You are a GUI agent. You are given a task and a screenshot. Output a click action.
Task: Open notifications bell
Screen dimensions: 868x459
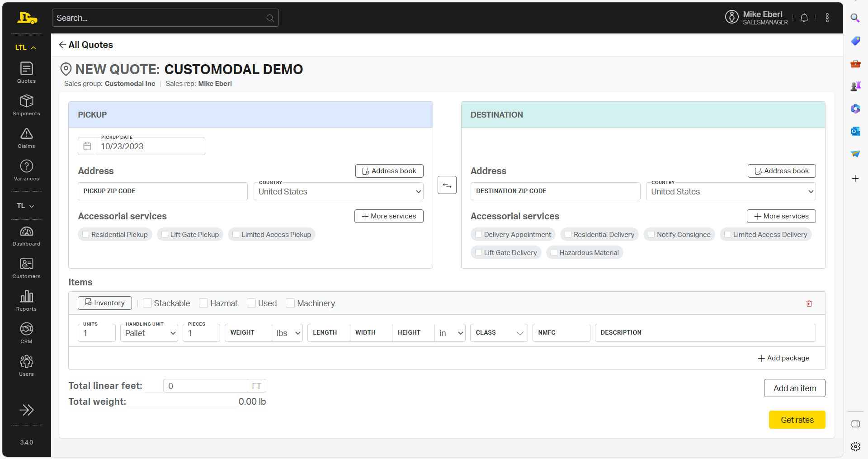click(804, 18)
